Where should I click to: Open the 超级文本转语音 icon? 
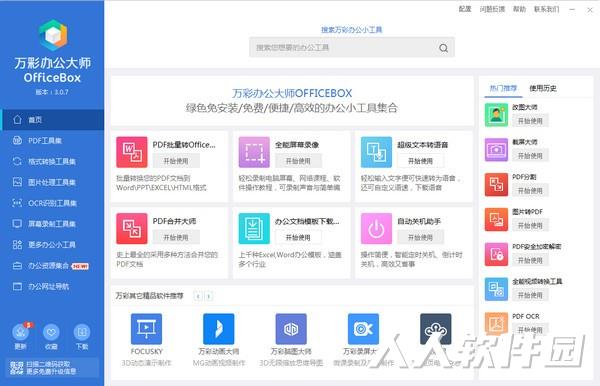(376, 152)
